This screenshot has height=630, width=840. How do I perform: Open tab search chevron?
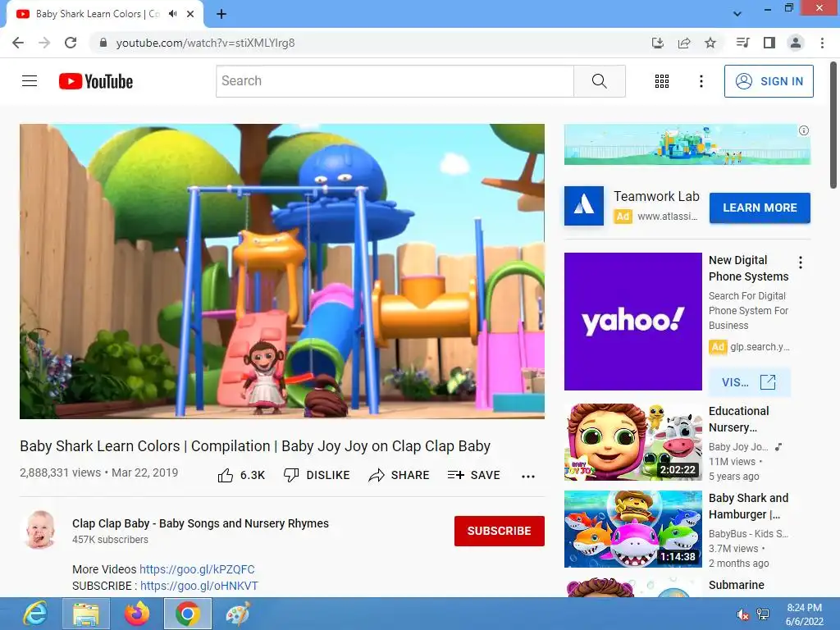(x=737, y=14)
